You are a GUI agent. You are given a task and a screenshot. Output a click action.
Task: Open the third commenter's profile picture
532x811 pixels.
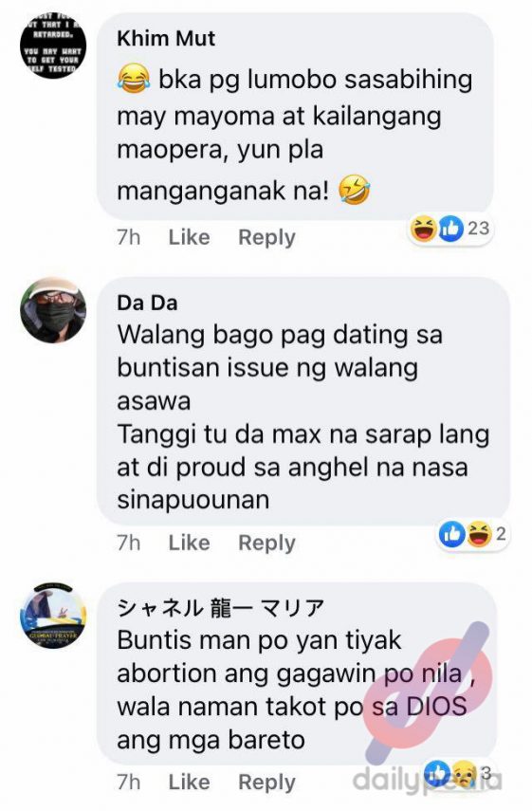(53, 616)
